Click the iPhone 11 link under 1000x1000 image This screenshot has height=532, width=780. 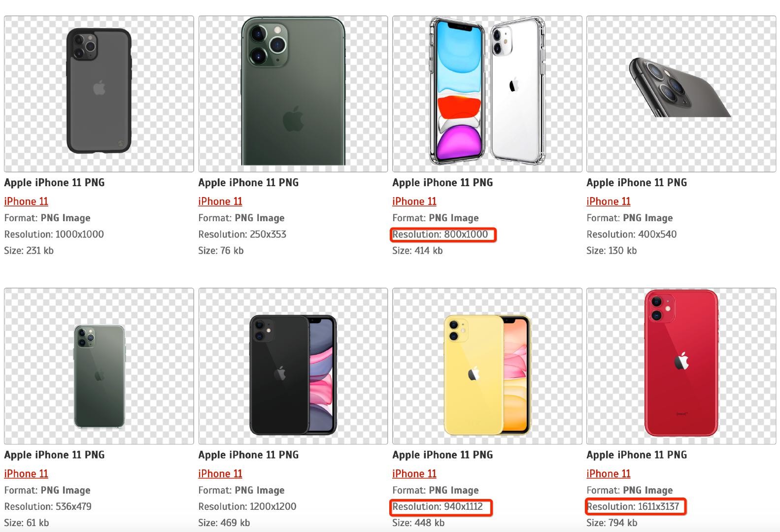coord(26,201)
